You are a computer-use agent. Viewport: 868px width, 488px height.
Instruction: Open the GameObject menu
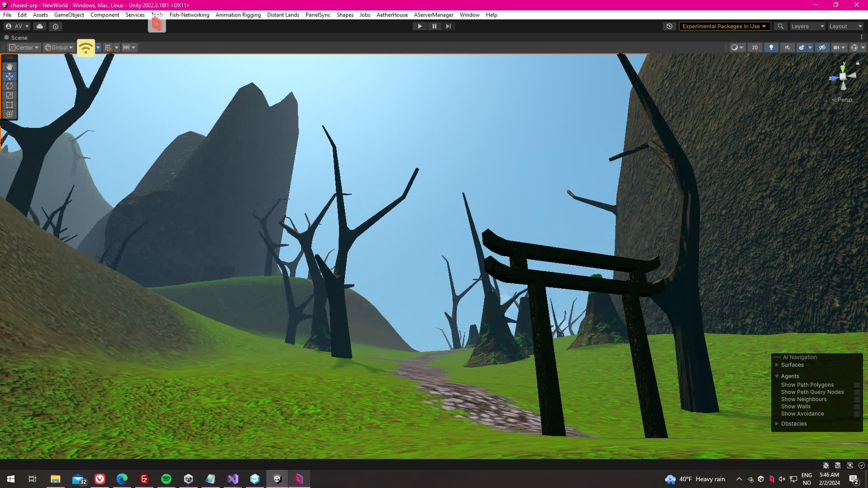pyautogui.click(x=69, y=15)
